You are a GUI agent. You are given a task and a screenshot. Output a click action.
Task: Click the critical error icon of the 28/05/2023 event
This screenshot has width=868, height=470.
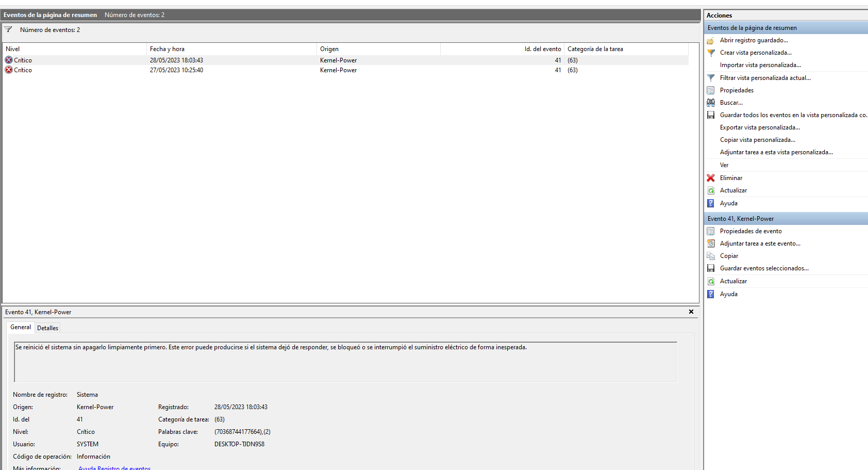click(9, 60)
